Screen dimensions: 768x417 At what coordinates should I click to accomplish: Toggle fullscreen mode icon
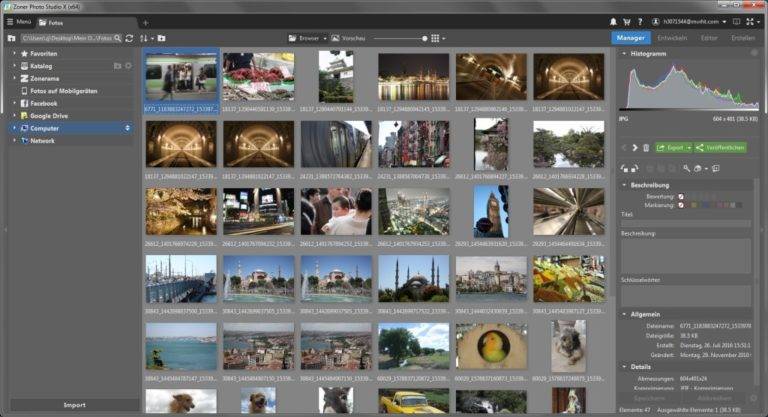[750, 22]
